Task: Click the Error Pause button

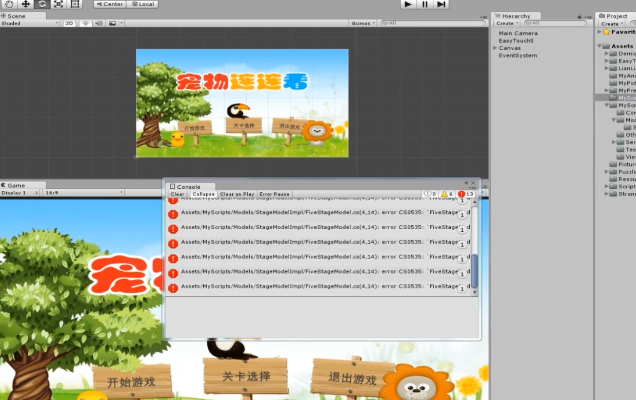Action: [275, 194]
